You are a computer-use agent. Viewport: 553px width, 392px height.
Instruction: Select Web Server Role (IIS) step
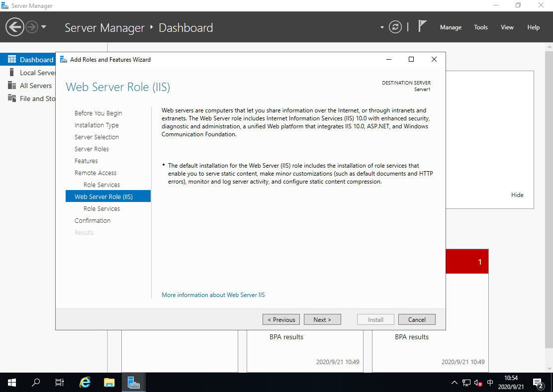pyautogui.click(x=108, y=196)
